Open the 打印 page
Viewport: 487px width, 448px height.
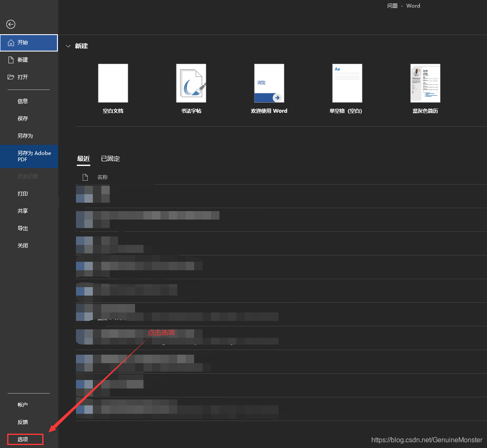click(x=29, y=193)
